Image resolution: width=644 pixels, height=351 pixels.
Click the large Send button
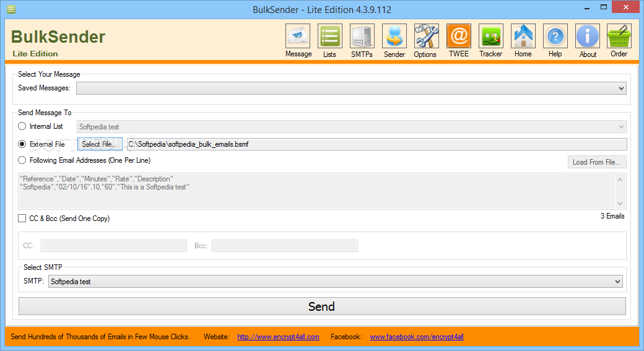pyautogui.click(x=322, y=306)
